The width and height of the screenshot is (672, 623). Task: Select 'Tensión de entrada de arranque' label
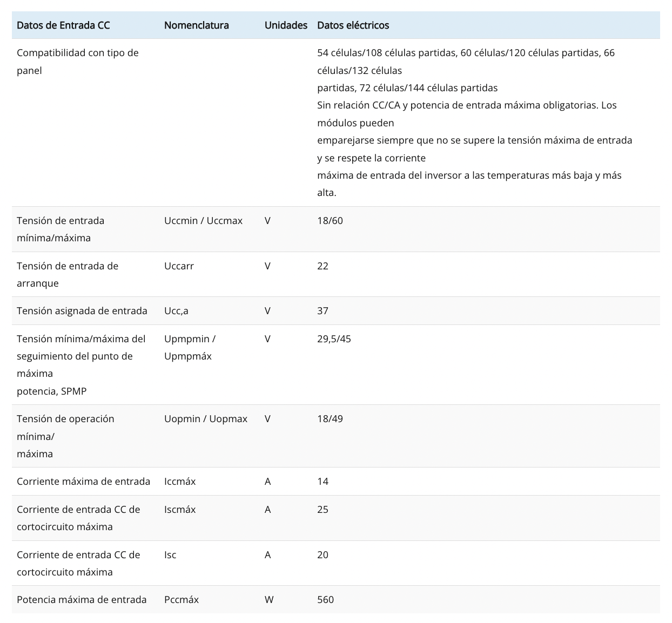pyautogui.click(x=68, y=275)
